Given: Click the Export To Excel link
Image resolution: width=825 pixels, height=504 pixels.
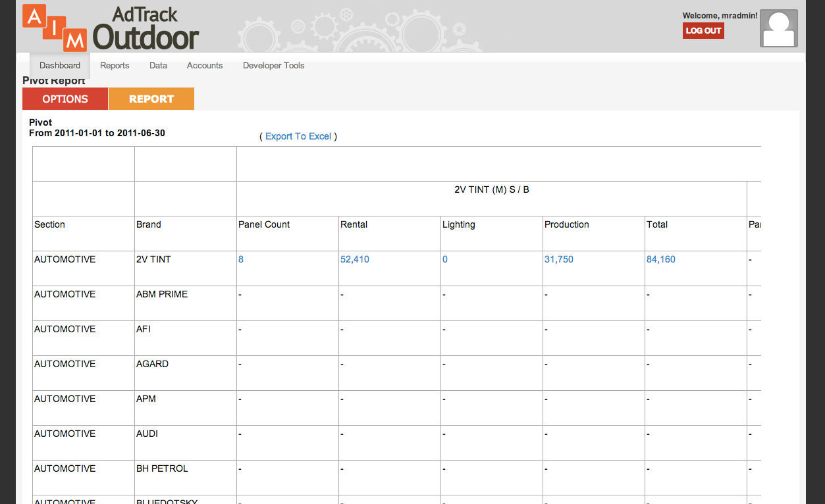Looking at the screenshot, I should (x=298, y=136).
